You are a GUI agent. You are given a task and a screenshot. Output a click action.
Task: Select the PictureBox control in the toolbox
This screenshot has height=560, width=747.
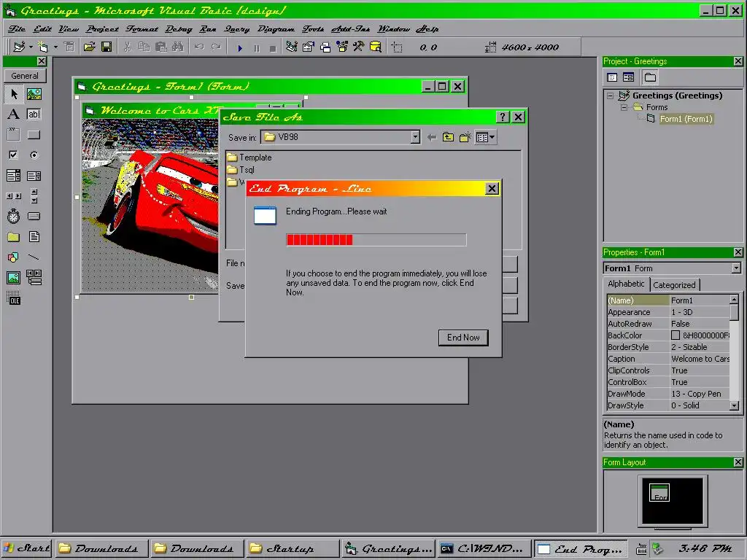(34, 94)
